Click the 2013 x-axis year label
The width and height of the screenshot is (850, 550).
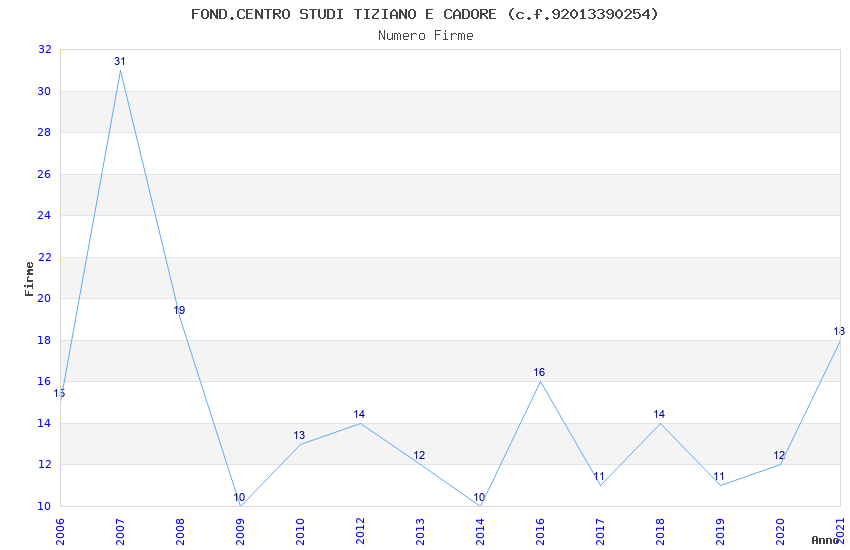[x=420, y=531]
